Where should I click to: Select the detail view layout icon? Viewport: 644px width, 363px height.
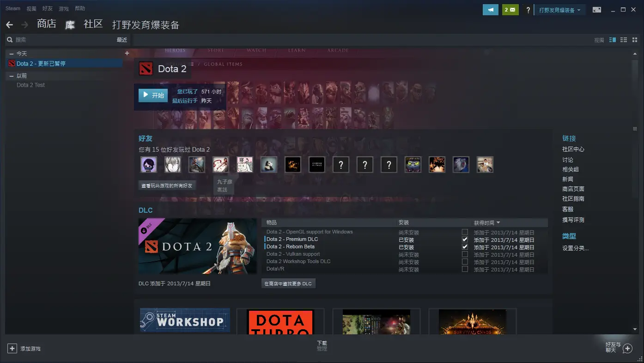click(x=613, y=40)
